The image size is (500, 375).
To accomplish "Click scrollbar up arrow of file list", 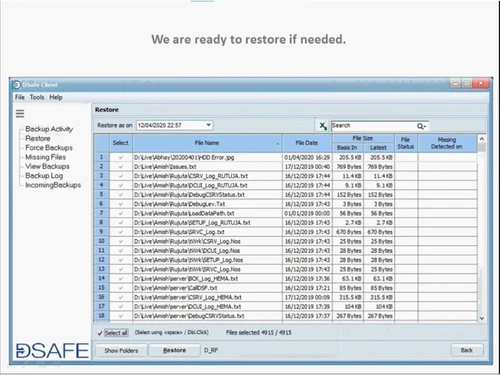I will coord(482,139).
